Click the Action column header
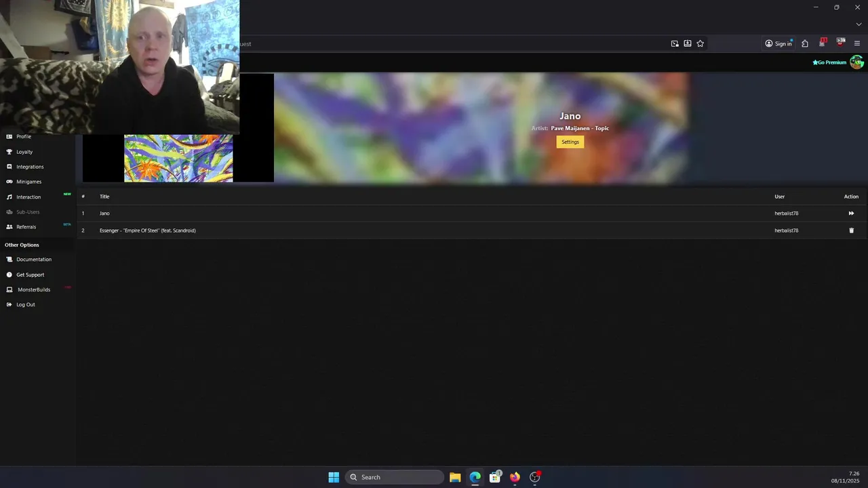 pos(851,197)
